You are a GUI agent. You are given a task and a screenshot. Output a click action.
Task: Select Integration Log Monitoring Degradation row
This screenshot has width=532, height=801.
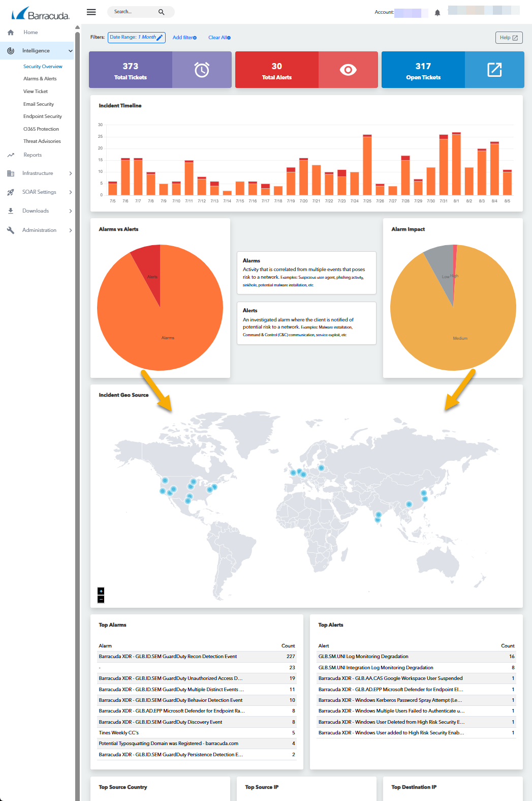pos(417,668)
